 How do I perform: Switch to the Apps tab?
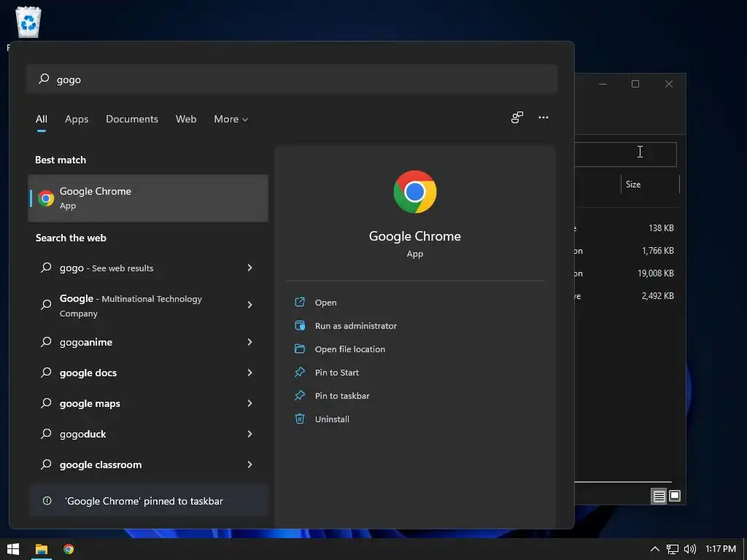pyautogui.click(x=77, y=119)
